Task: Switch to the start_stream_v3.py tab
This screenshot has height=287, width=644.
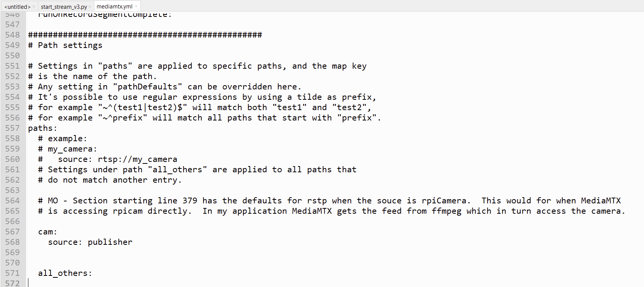Action: tap(64, 7)
